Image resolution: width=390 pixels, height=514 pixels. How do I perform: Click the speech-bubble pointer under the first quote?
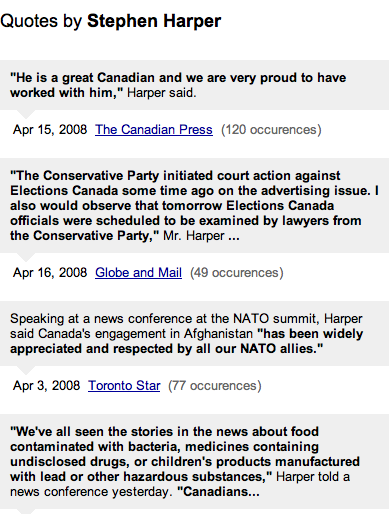tap(26, 114)
